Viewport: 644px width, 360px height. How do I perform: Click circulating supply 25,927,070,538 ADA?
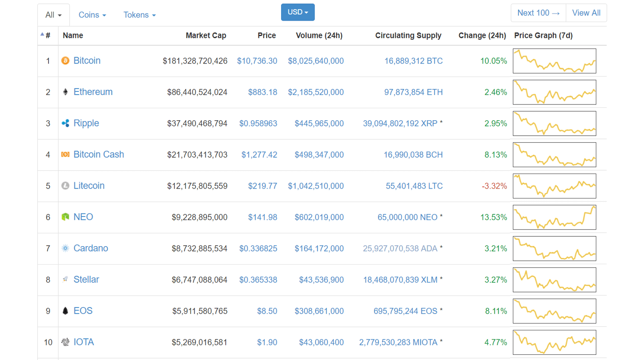point(400,249)
